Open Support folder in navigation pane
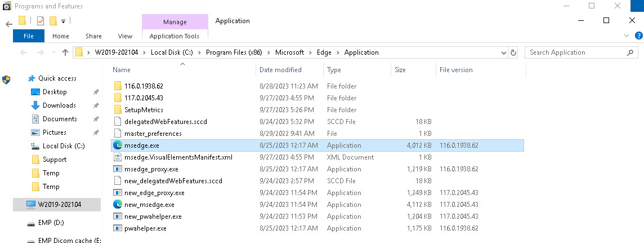Screen dimensions: 644x243 [54, 160]
